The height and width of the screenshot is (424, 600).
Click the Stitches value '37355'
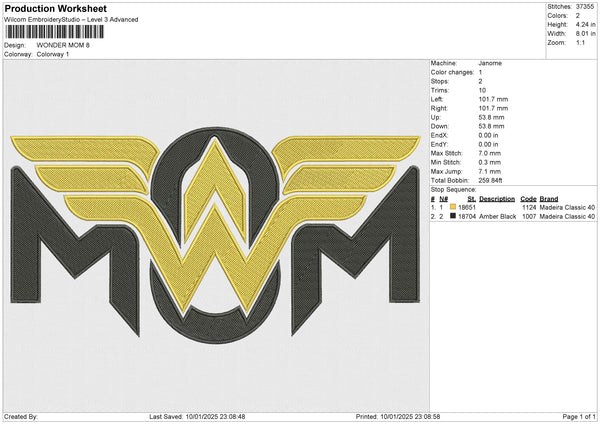(x=585, y=7)
